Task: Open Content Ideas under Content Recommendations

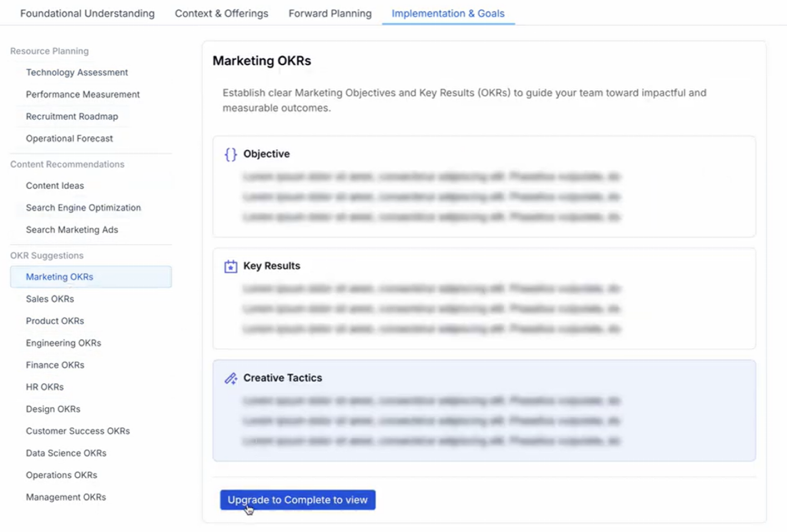Action: point(55,185)
